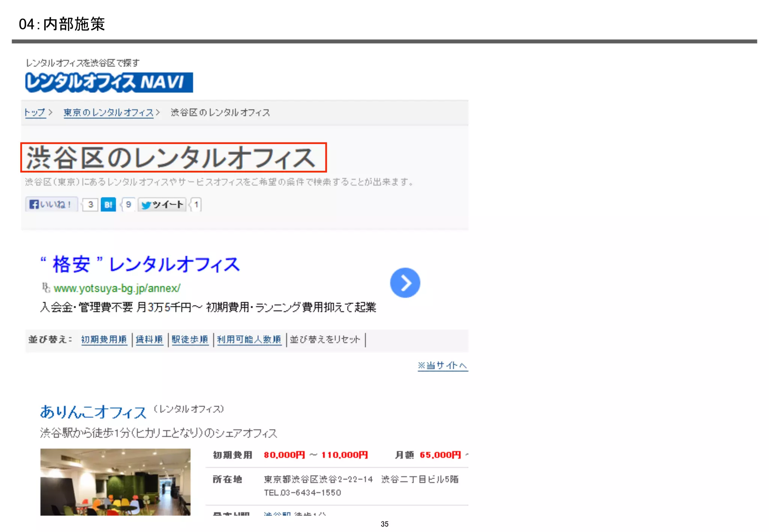Click the tagline レンタルオフィスを渋谷区で探す
Image resolution: width=769 pixels, height=532 pixels.
pos(82,63)
